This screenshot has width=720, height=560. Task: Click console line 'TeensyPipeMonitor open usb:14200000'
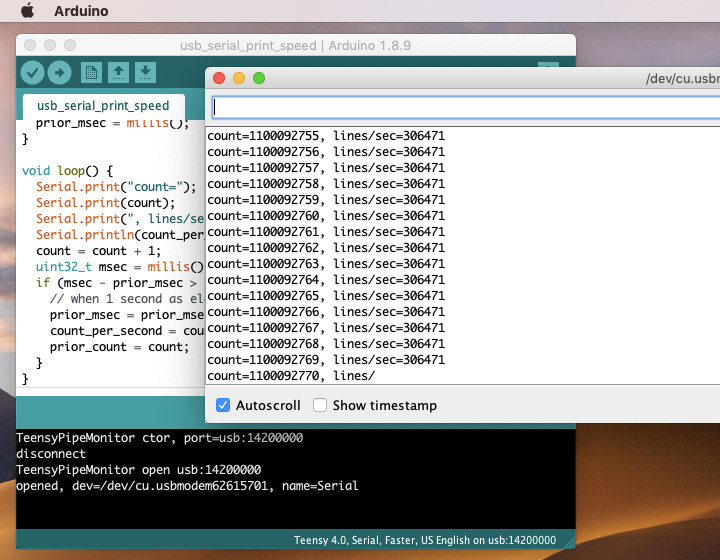click(x=139, y=470)
